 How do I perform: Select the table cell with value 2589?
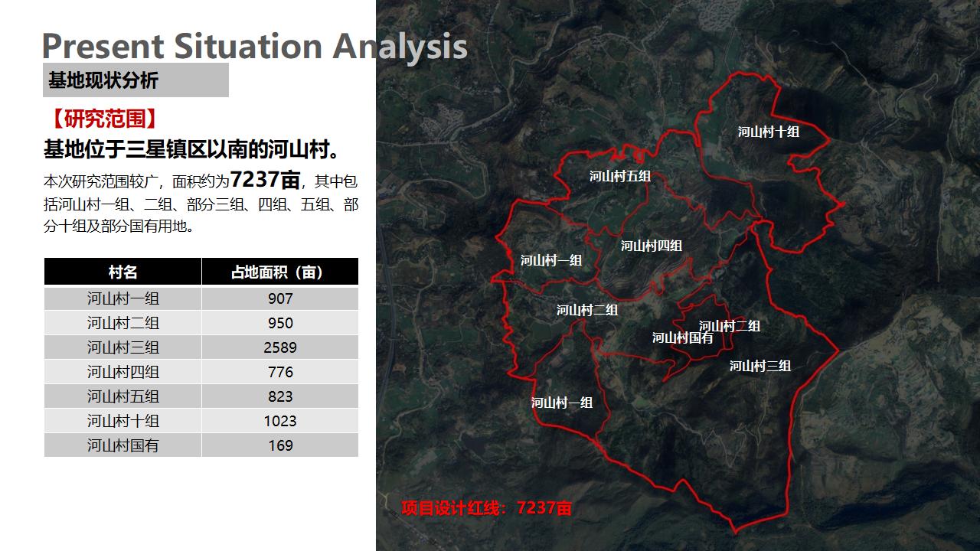[280, 347]
